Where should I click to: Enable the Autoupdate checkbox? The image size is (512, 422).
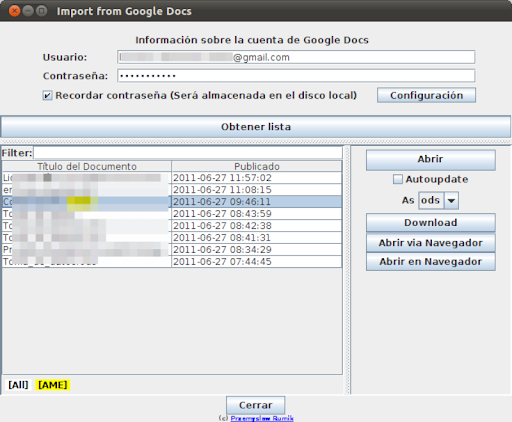(x=398, y=179)
